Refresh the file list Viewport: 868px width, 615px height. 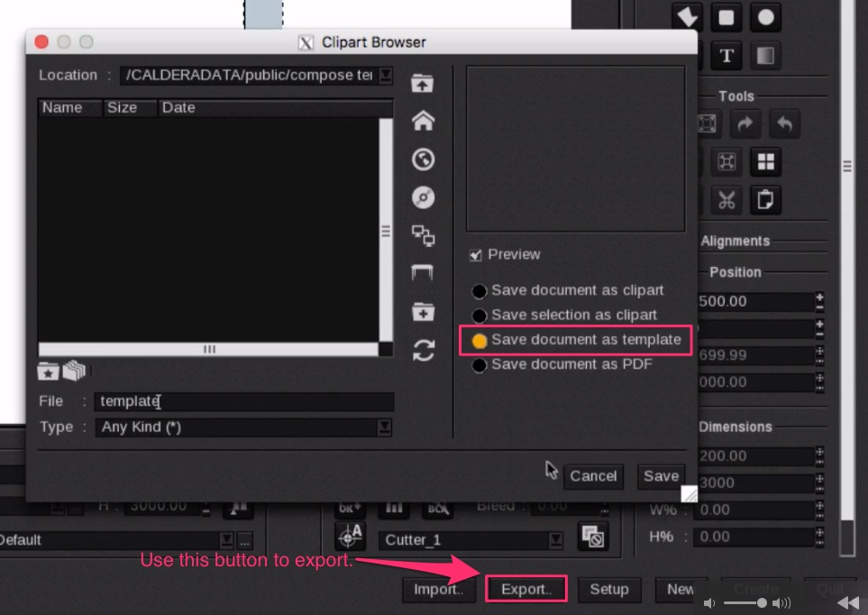coord(423,351)
